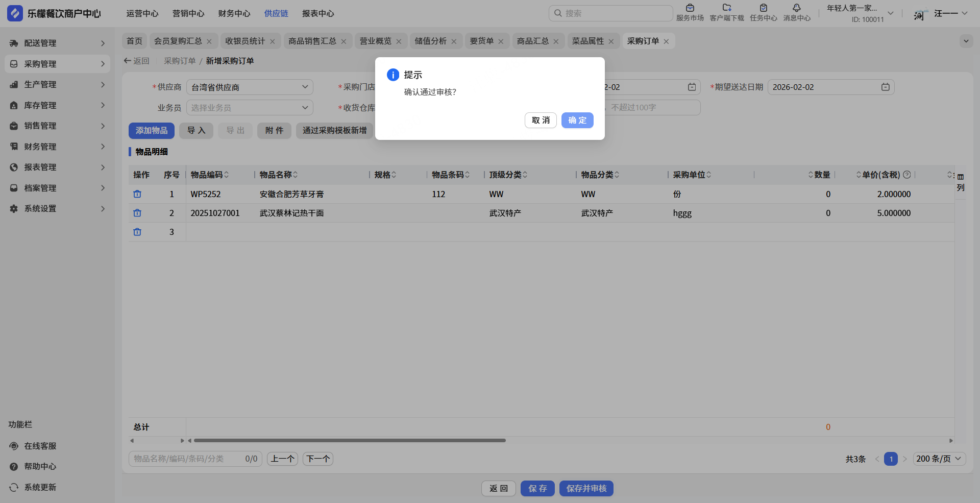Click the message center bell icon

796,8
